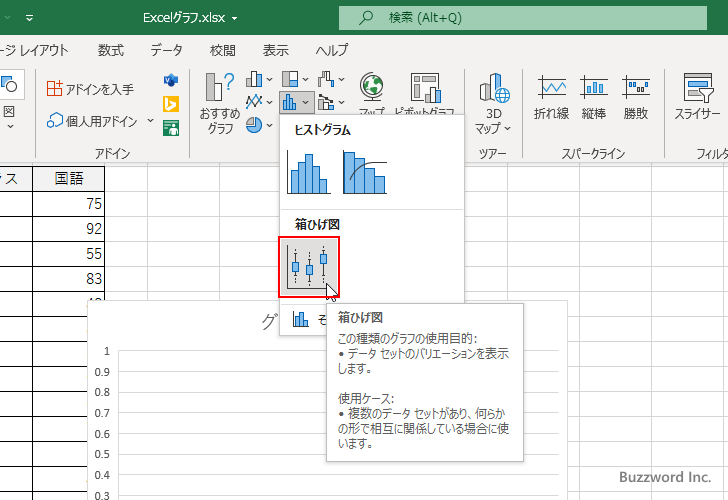
Task: Click おすすめグラフ recommended charts button
Action: pos(220,103)
